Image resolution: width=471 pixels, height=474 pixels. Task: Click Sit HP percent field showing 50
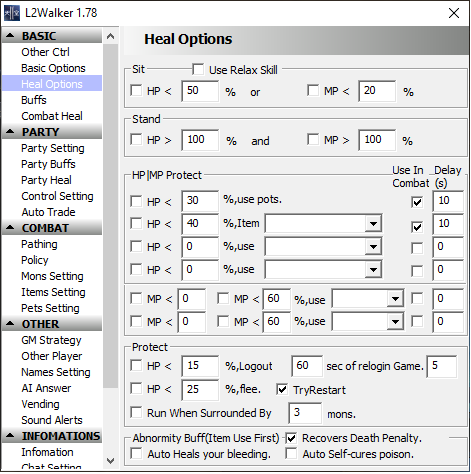point(200,91)
